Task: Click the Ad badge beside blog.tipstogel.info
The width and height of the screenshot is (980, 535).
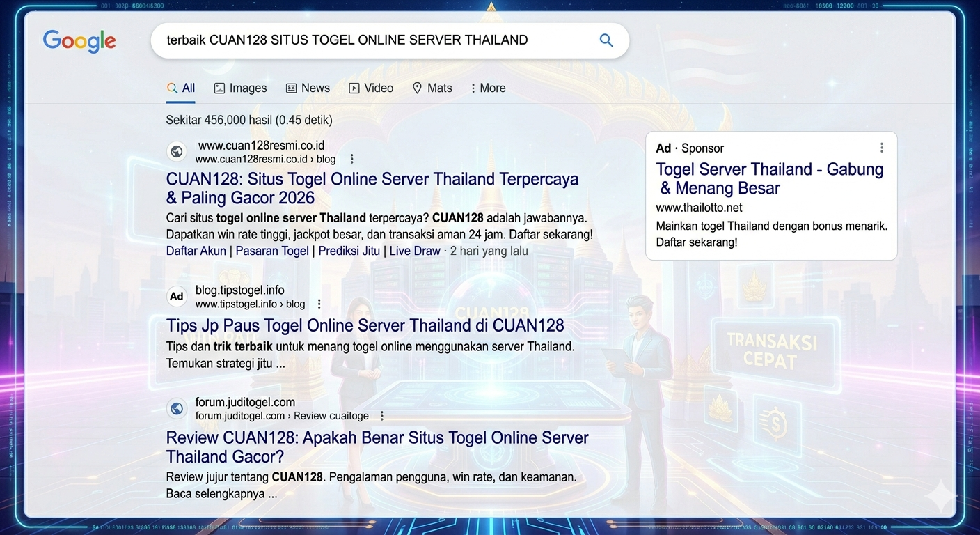Action: [x=177, y=296]
